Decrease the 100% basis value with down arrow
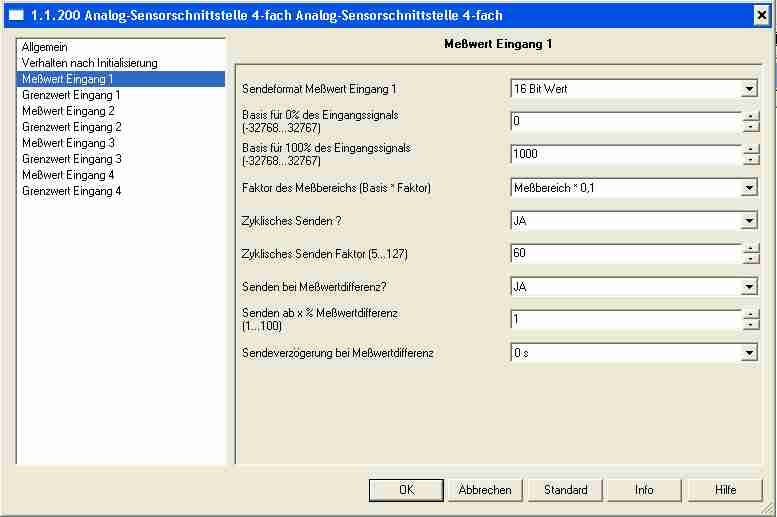The width and height of the screenshot is (777, 517). coord(750,160)
